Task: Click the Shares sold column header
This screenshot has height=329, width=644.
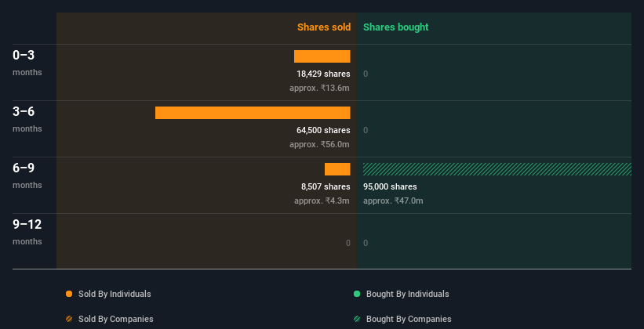Action: [324, 27]
